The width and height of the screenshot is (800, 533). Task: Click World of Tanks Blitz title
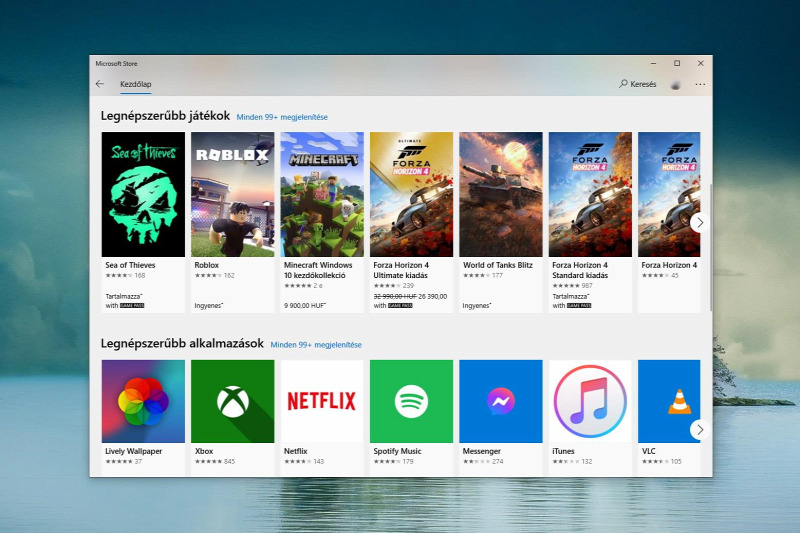[x=497, y=265]
